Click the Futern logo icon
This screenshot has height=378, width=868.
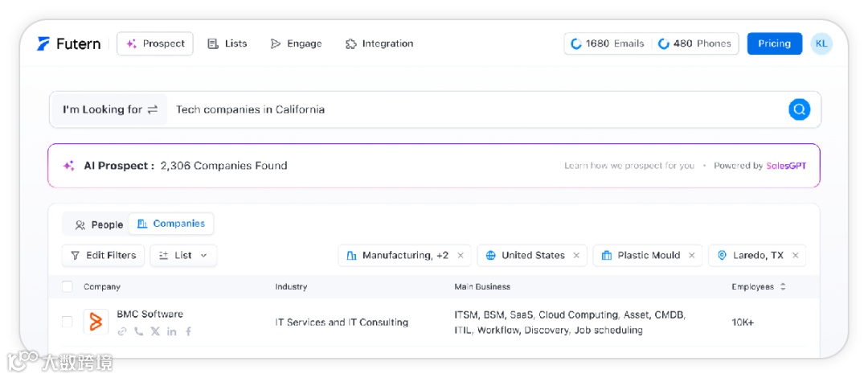click(44, 43)
